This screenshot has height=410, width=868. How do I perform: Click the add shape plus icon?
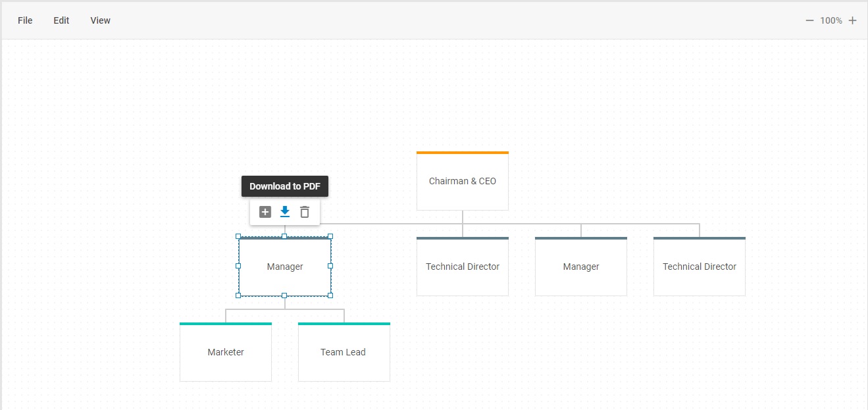click(x=265, y=212)
